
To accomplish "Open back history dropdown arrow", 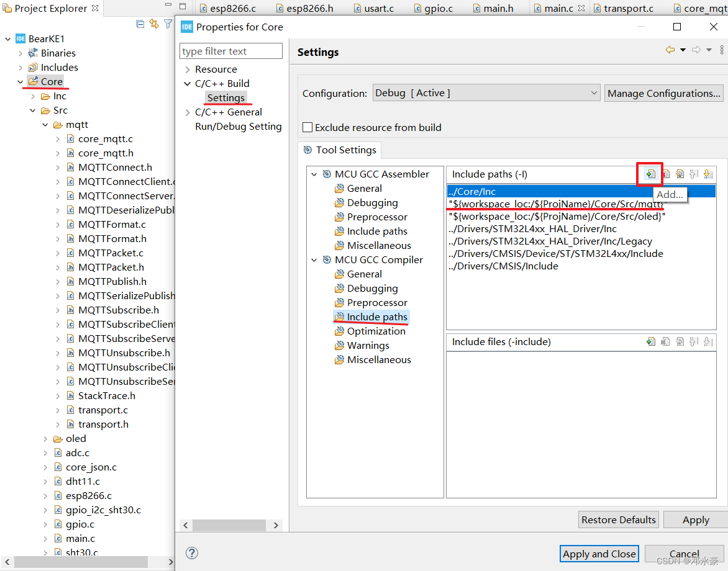I will coord(683,50).
